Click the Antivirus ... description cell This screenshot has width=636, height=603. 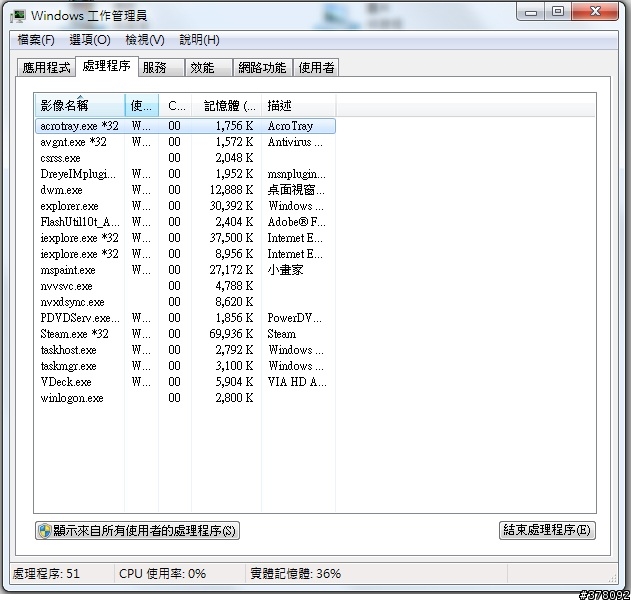pyautogui.click(x=295, y=142)
